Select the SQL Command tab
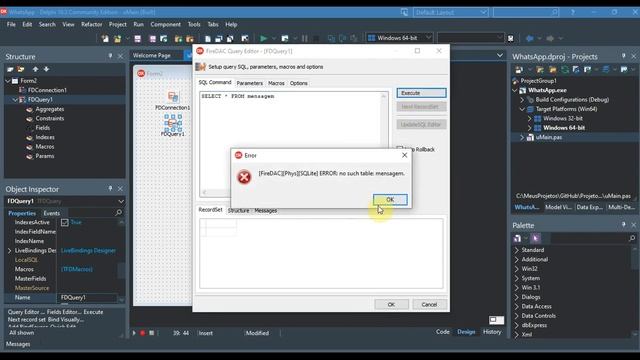Viewport: 640px width, 360px height. (x=215, y=82)
